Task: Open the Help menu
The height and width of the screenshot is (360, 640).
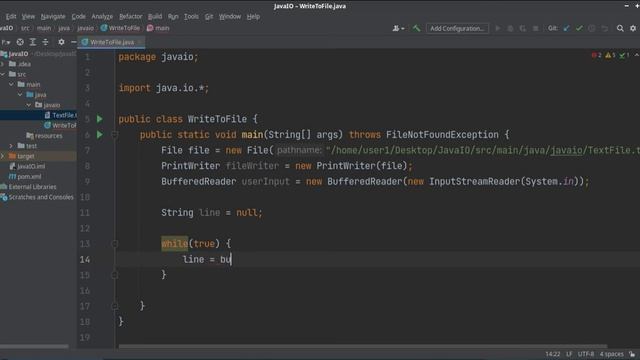Action: (253, 16)
